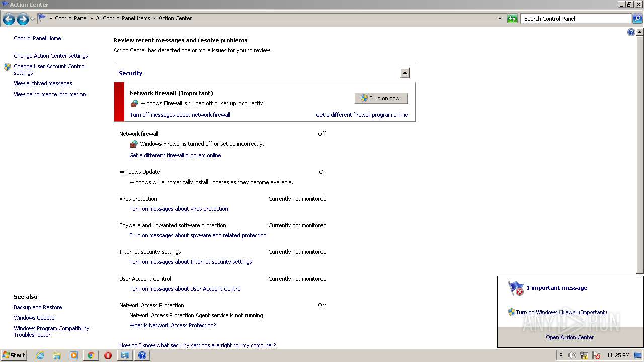
Task: Click flag icon in notification popup
Action: click(516, 288)
